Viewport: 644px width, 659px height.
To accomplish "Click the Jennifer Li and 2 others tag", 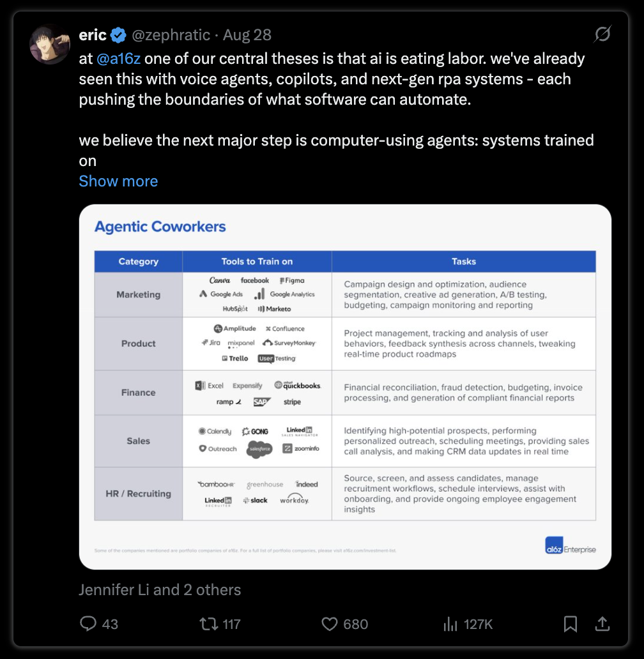I will (x=160, y=589).
